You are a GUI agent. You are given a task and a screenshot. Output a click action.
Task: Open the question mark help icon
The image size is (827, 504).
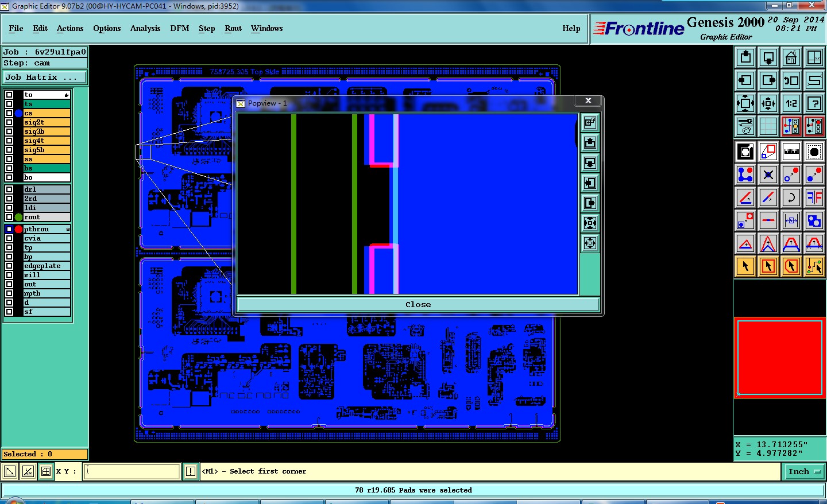[814, 103]
